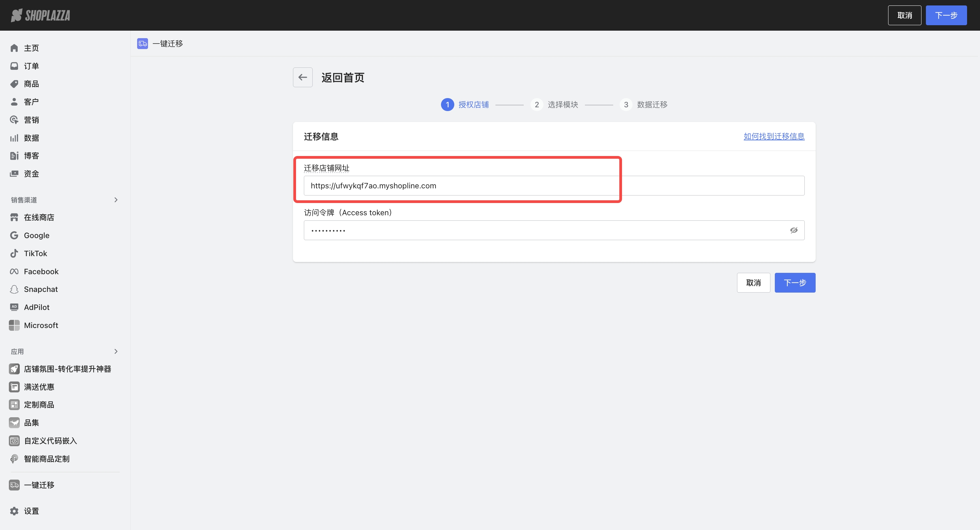Open the TikTok sales channel

pos(35,253)
